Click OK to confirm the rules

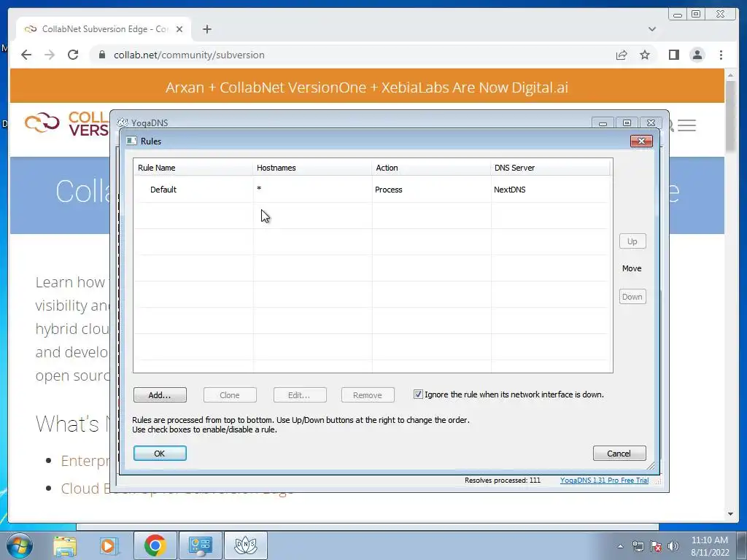tap(160, 454)
